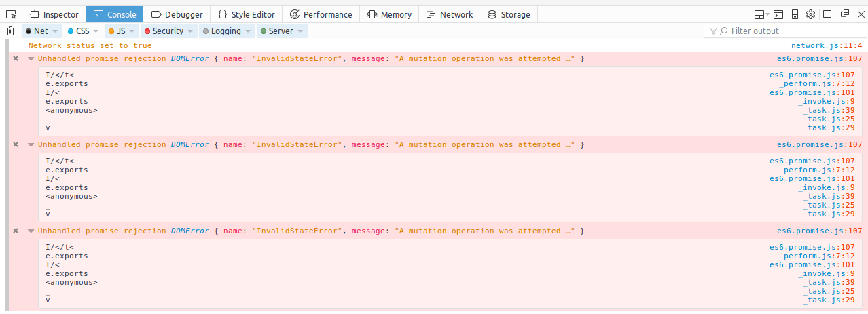This screenshot has height=314, width=868.
Task: Click DOMError object in third error message
Action: (x=190, y=231)
